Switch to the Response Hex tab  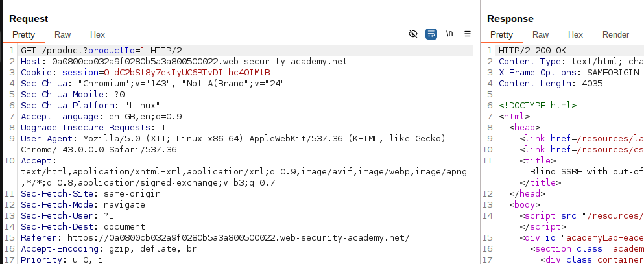575,35
